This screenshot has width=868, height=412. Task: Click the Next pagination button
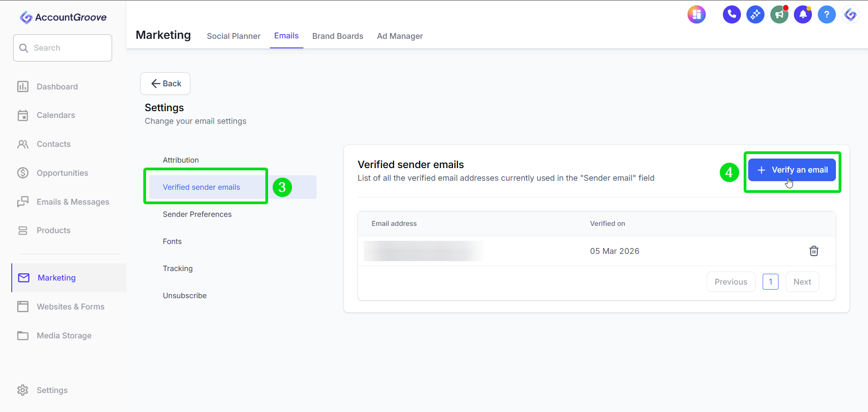[802, 282]
